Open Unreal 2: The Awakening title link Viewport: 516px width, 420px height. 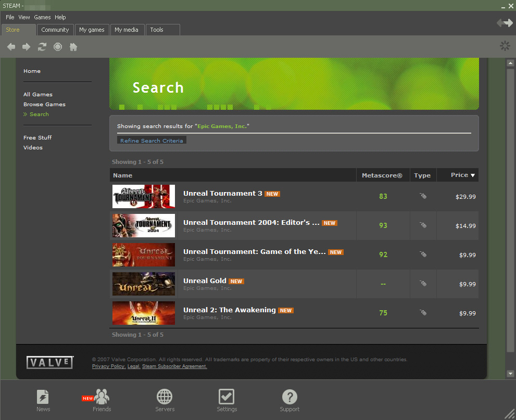pyautogui.click(x=230, y=310)
